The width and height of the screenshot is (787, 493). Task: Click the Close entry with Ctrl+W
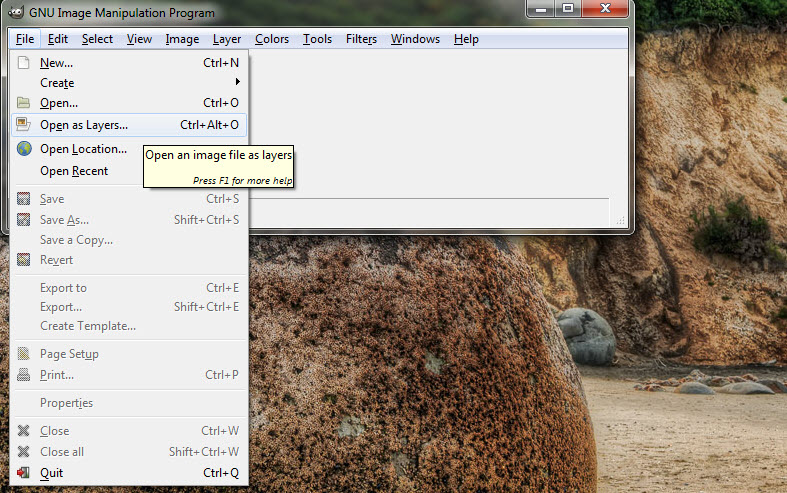[129, 431]
